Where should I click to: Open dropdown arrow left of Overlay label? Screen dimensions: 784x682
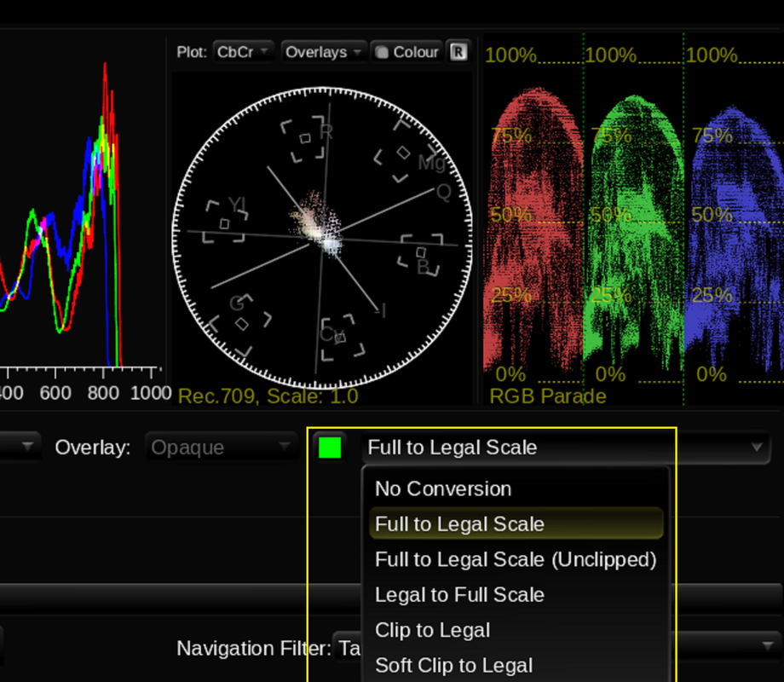[27, 447]
